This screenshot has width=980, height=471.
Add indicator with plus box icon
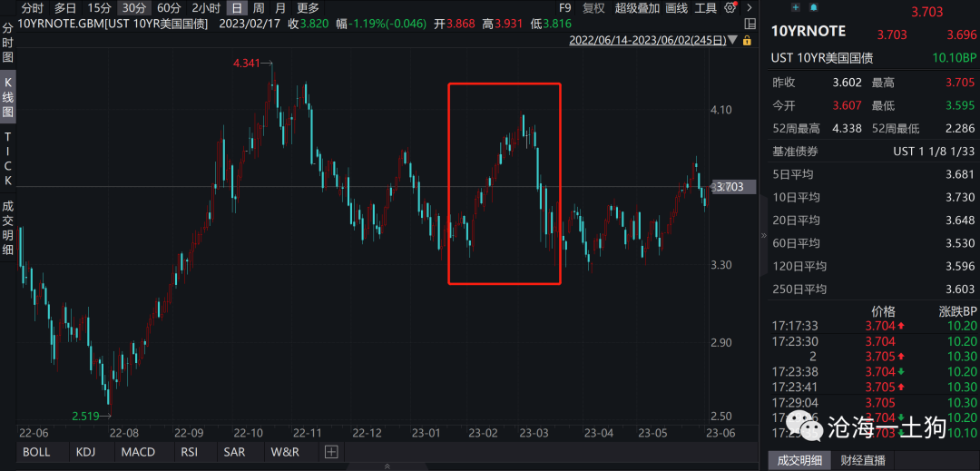click(331, 452)
